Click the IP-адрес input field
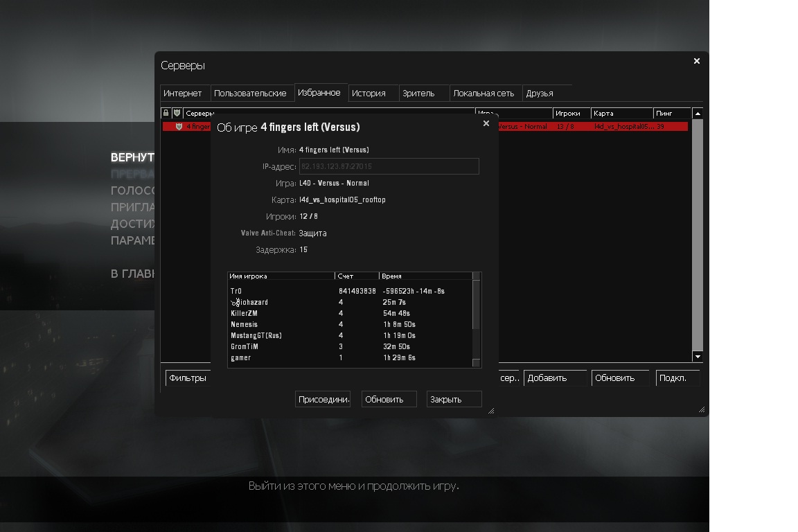The height and width of the screenshot is (532, 798). coord(389,166)
